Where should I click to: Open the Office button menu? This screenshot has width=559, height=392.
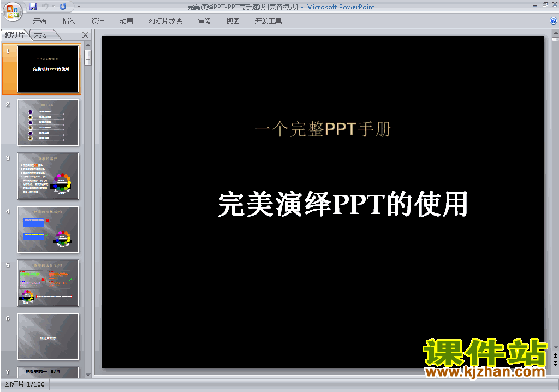[x=13, y=11]
